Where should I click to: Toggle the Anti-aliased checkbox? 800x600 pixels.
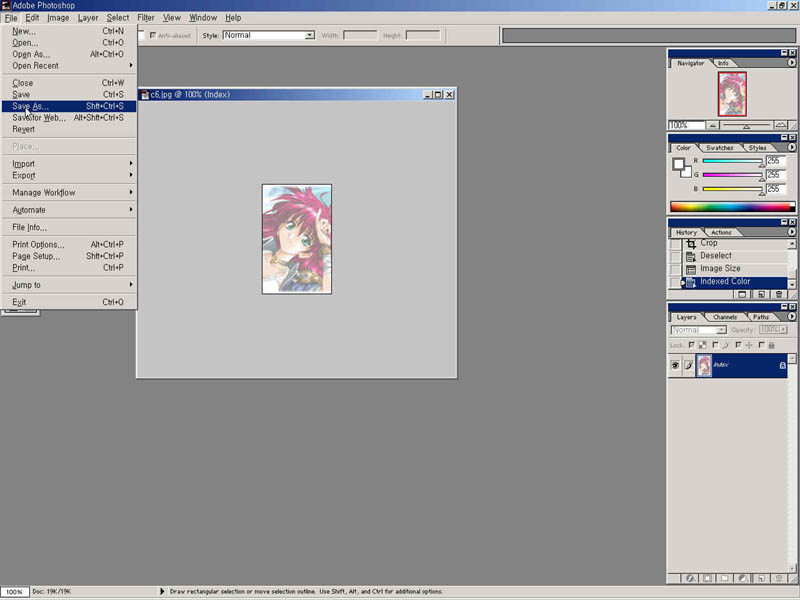click(x=153, y=35)
